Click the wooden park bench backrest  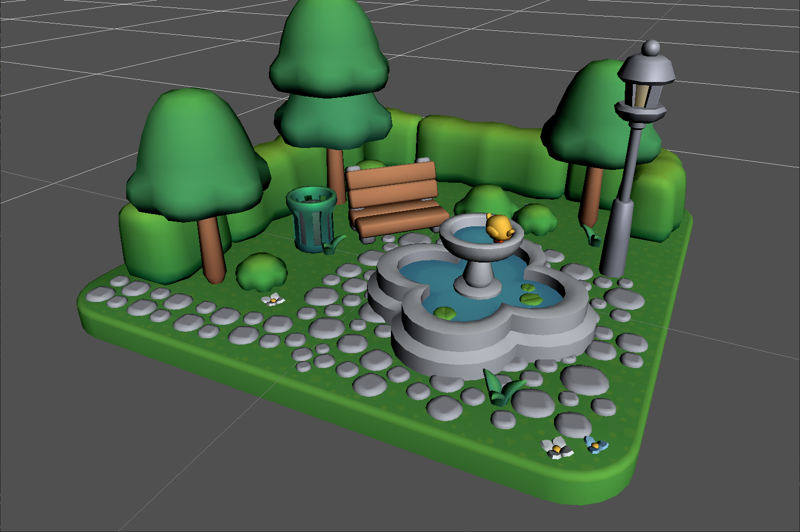tap(391, 184)
